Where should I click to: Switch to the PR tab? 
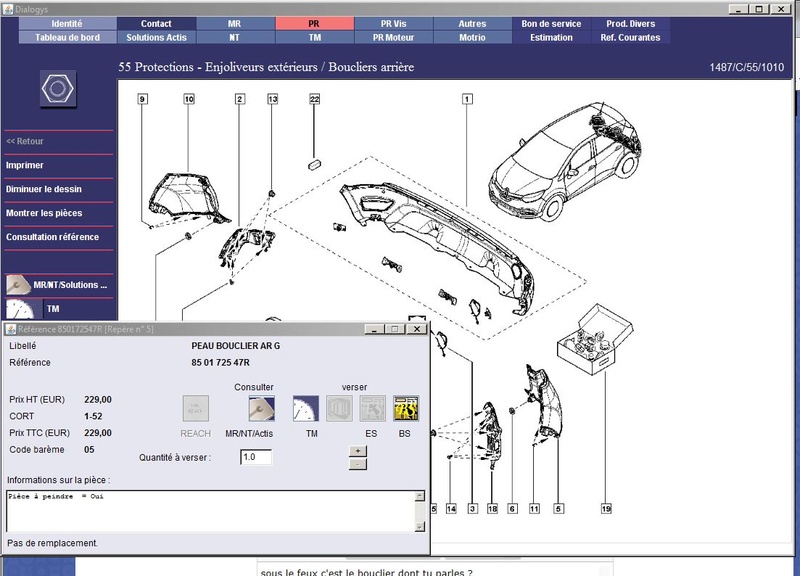tap(314, 23)
